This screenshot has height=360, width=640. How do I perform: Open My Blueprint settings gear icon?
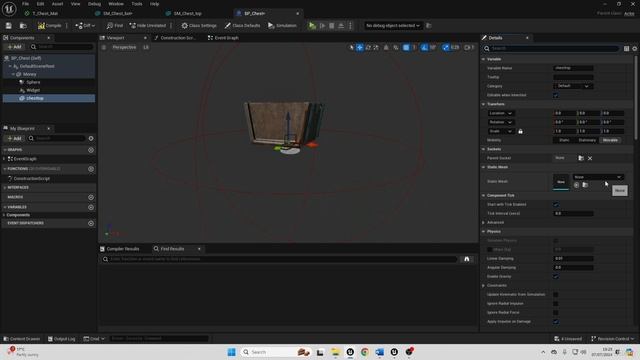click(x=91, y=138)
